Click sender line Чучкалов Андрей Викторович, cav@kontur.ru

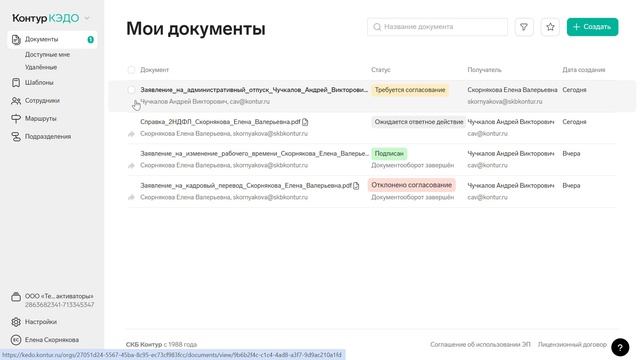(x=205, y=102)
